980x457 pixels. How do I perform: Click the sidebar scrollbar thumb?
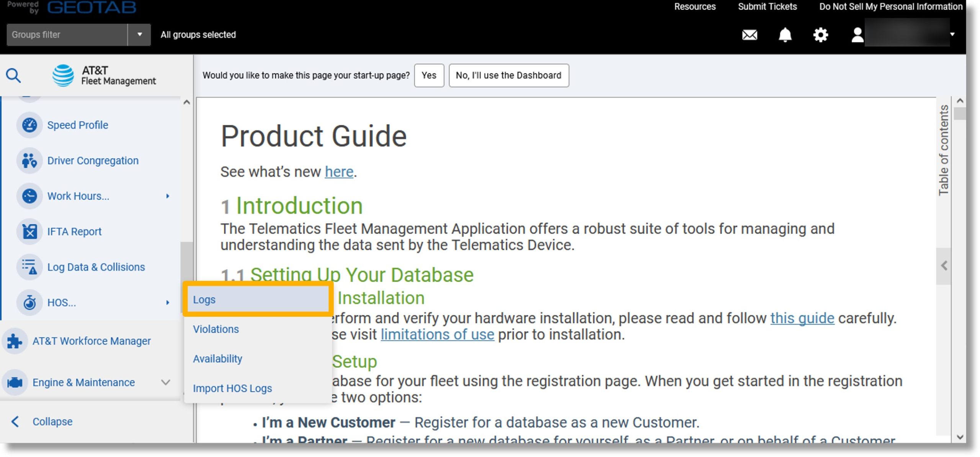(x=186, y=277)
